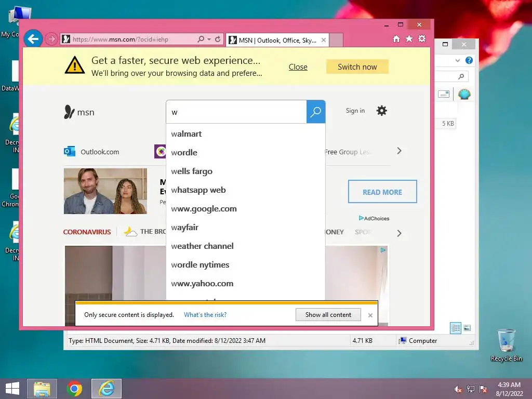
Task: Click Close link in yellow banner
Action: click(298, 67)
